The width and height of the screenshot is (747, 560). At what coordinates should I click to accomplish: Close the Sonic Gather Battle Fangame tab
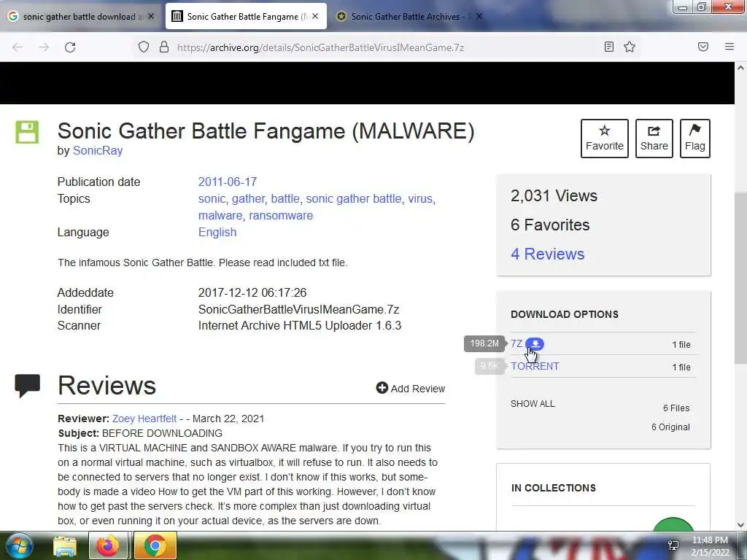315,16
